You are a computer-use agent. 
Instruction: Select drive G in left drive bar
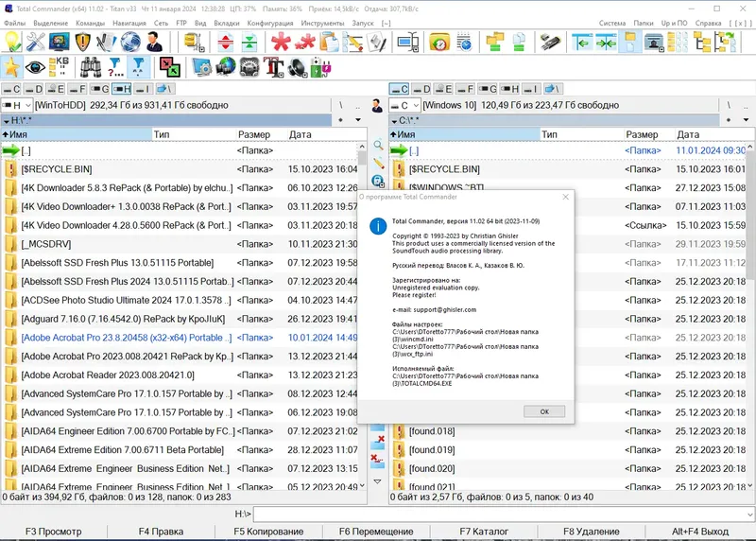(100, 89)
